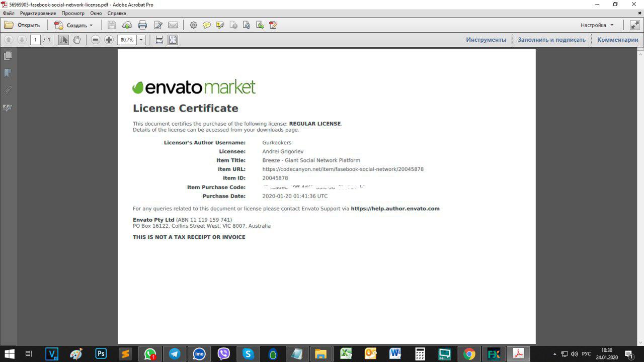Click the delete page icon
Viewport: 644px width, 362px height.
[x=233, y=25]
